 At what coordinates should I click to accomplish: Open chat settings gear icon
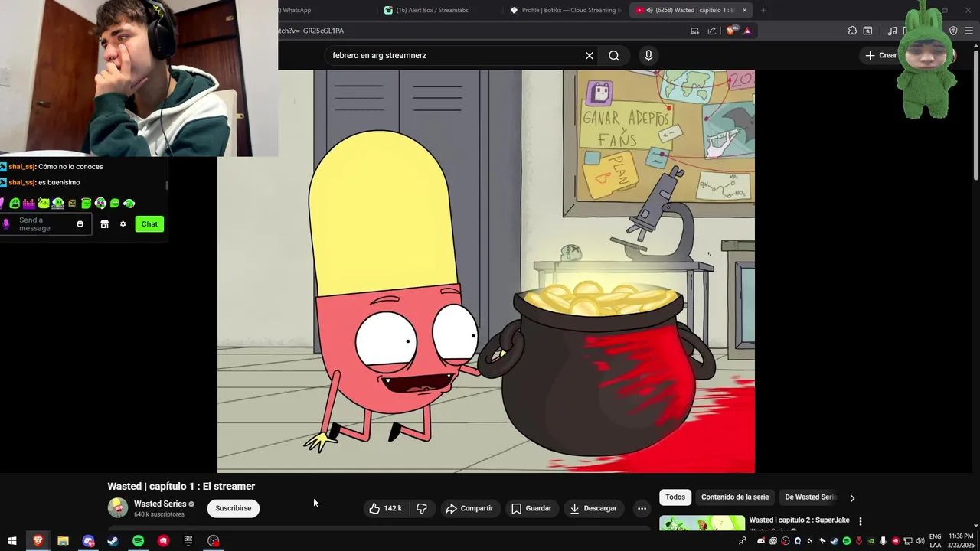coord(122,224)
